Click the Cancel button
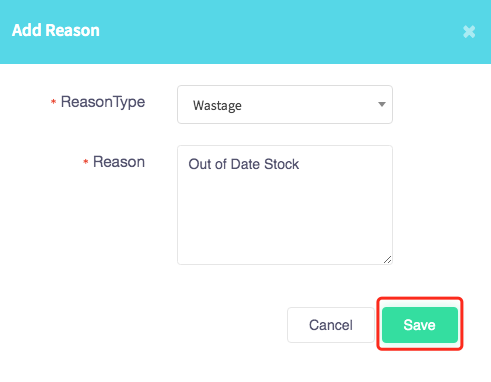The image size is (491, 382). (331, 325)
